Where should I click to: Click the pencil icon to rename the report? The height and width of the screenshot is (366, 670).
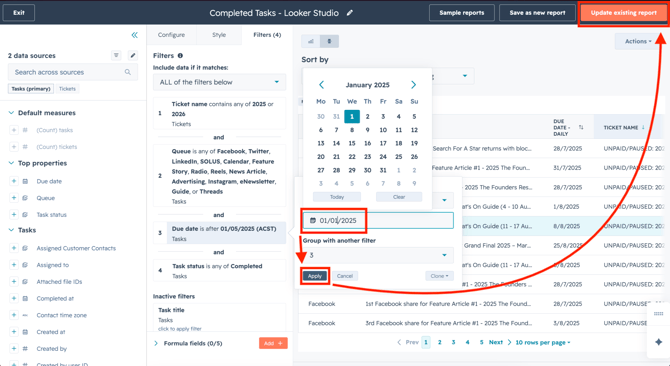coord(350,13)
